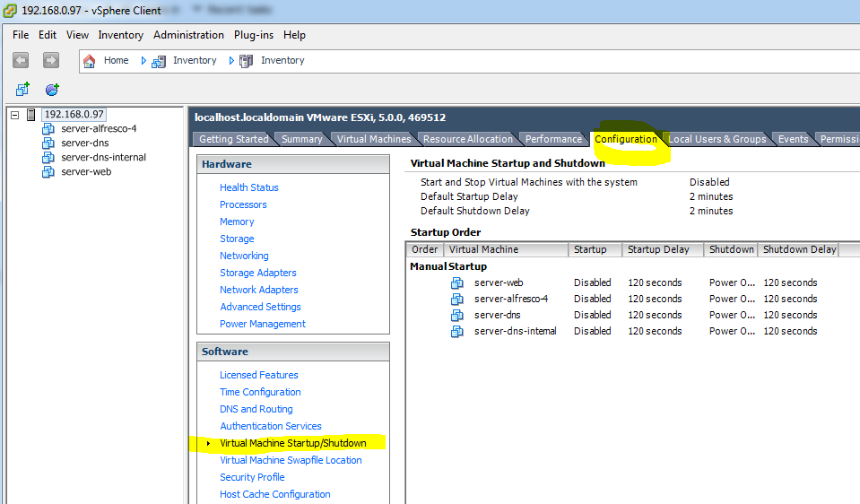The height and width of the screenshot is (504, 860).
Task: Select the Configuration tab
Action: pyautogui.click(x=626, y=139)
